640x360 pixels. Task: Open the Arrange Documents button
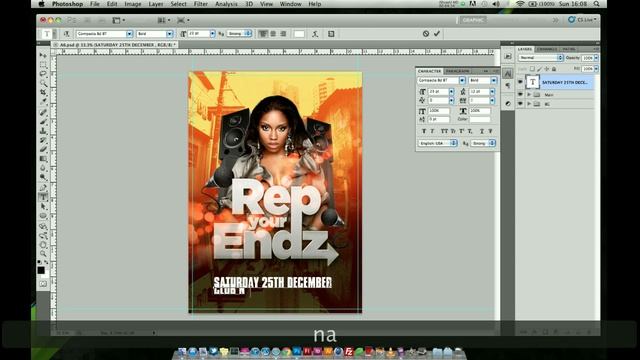pyautogui.click(x=163, y=20)
